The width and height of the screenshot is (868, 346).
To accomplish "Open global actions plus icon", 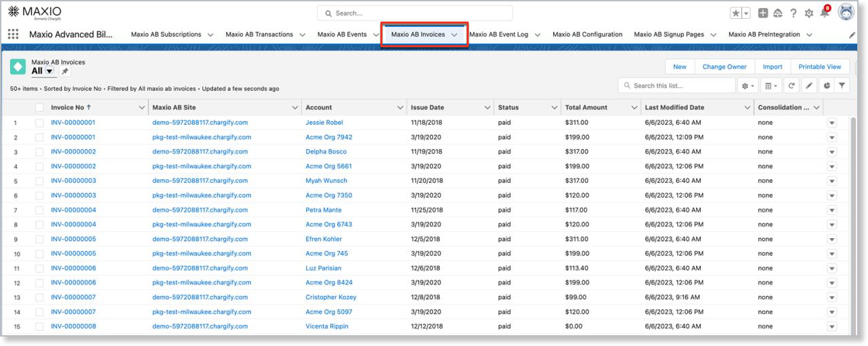I will pyautogui.click(x=763, y=13).
